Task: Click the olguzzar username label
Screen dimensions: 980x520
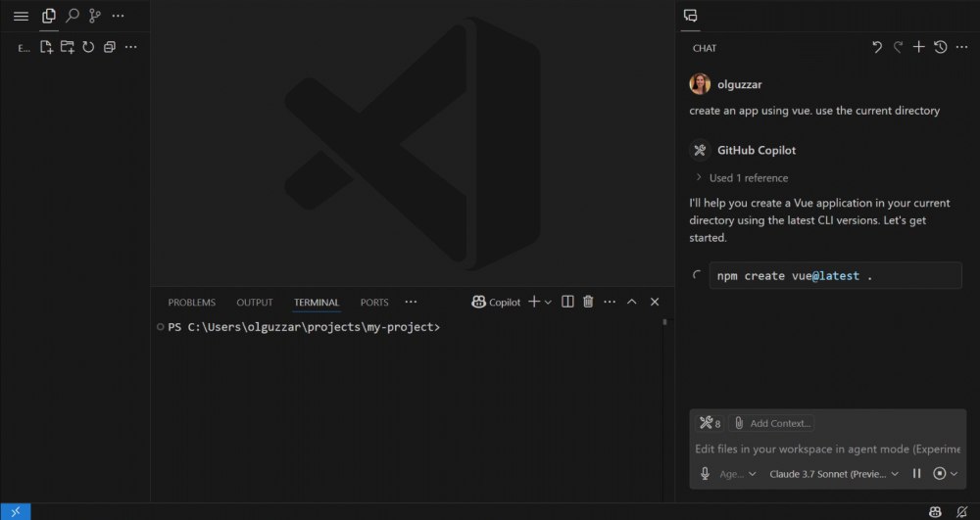Action: [739, 84]
